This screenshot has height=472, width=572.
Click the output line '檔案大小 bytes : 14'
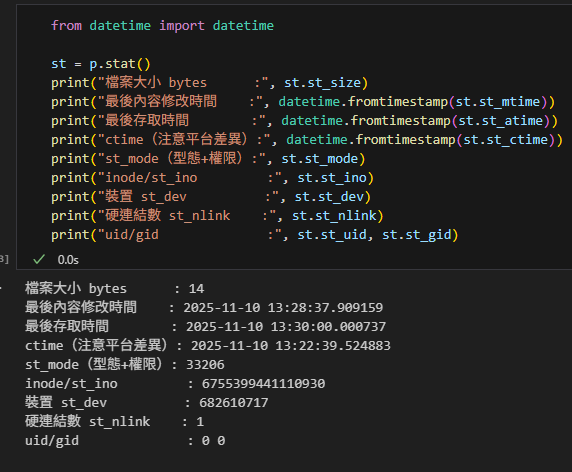pyautogui.click(x=115, y=289)
